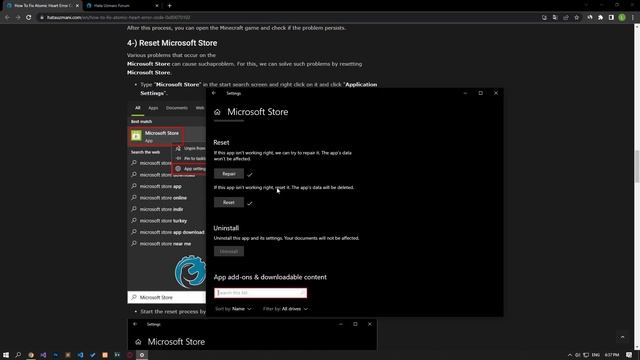Switch to the second browser tab
The height and width of the screenshot is (360, 640).
[122, 6]
